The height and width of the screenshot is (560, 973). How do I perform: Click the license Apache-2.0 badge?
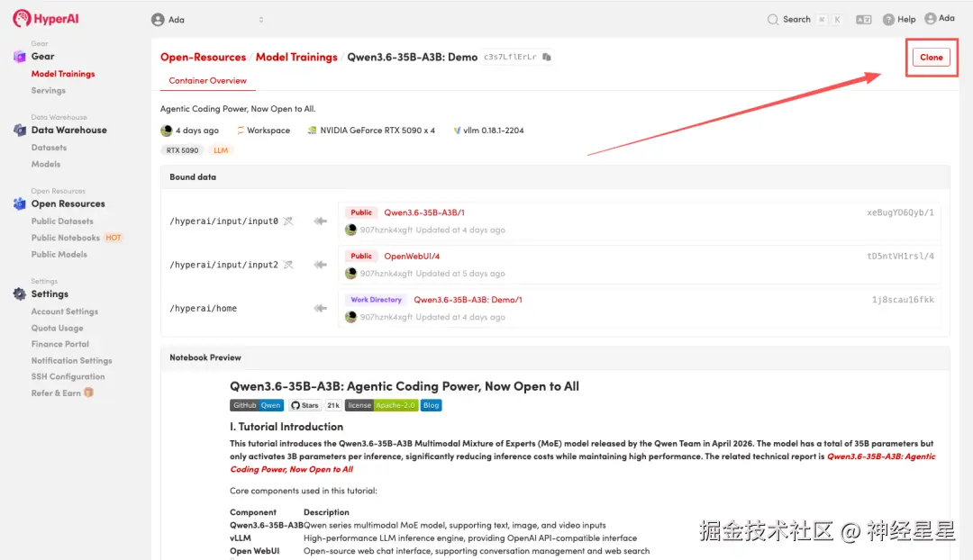click(381, 405)
